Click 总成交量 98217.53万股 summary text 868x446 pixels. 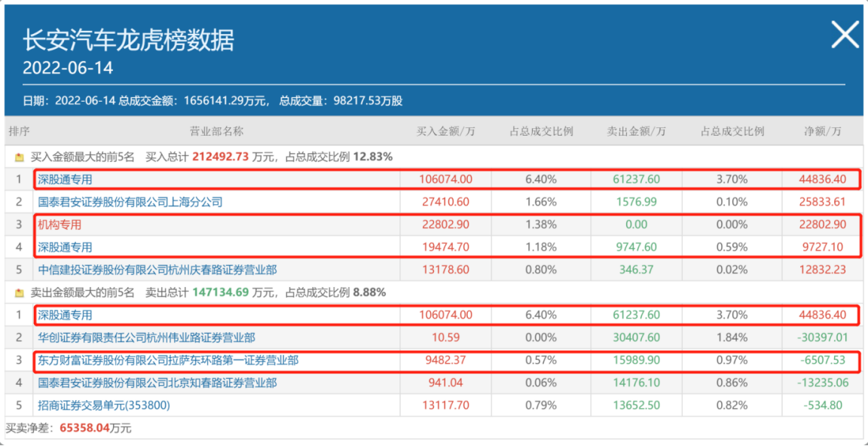[x=341, y=101]
